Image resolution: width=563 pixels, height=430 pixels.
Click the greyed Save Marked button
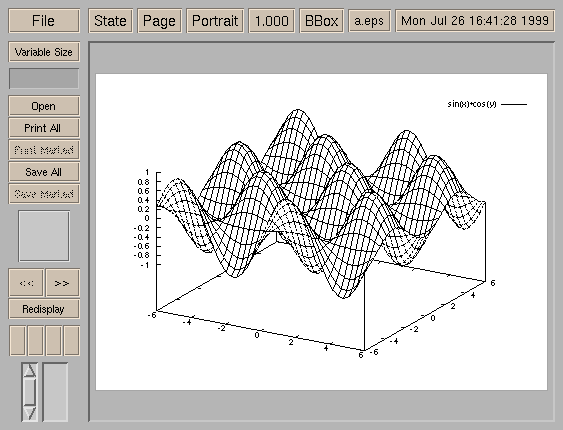point(44,194)
